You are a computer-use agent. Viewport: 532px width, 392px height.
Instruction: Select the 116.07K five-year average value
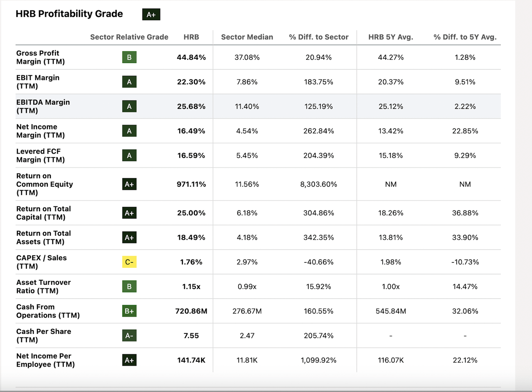[391, 360]
